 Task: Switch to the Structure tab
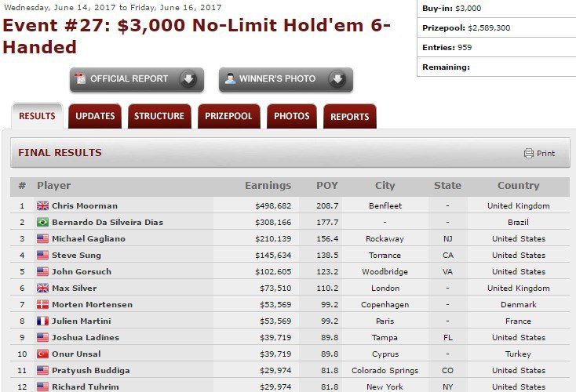click(x=159, y=117)
